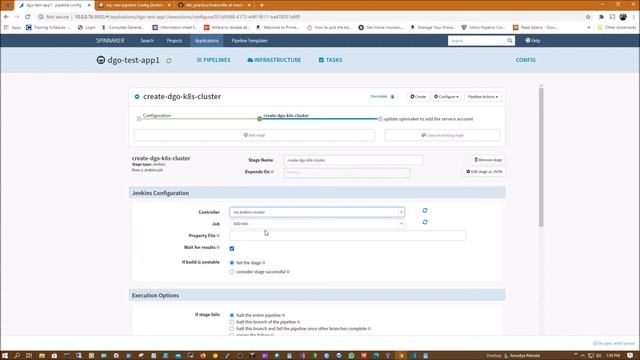Open Pipeline Templates nav item
Viewport: 640px width, 360px height.
pyautogui.click(x=249, y=40)
